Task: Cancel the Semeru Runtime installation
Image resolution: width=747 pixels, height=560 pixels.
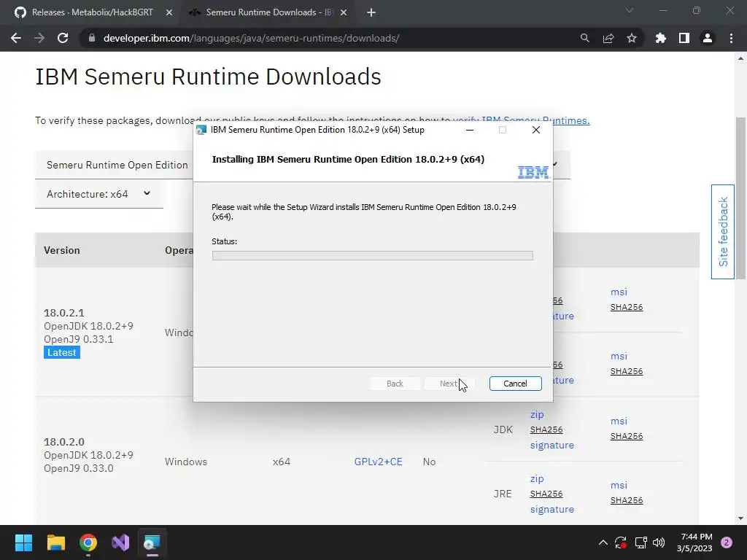Action: click(x=515, y=384)
